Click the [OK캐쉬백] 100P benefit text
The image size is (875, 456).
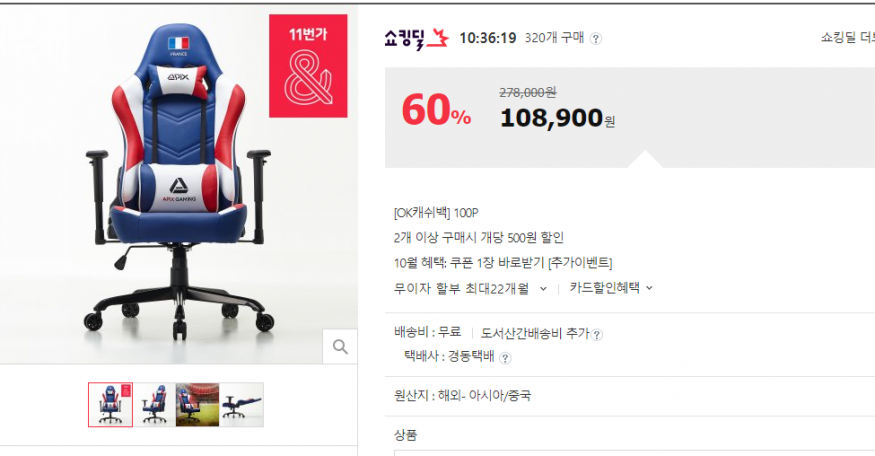point(436,213)
